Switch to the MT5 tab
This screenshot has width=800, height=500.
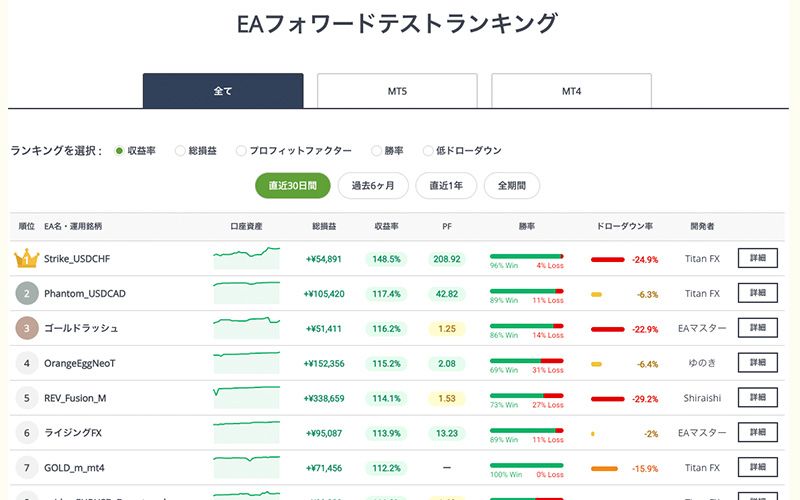397,91
